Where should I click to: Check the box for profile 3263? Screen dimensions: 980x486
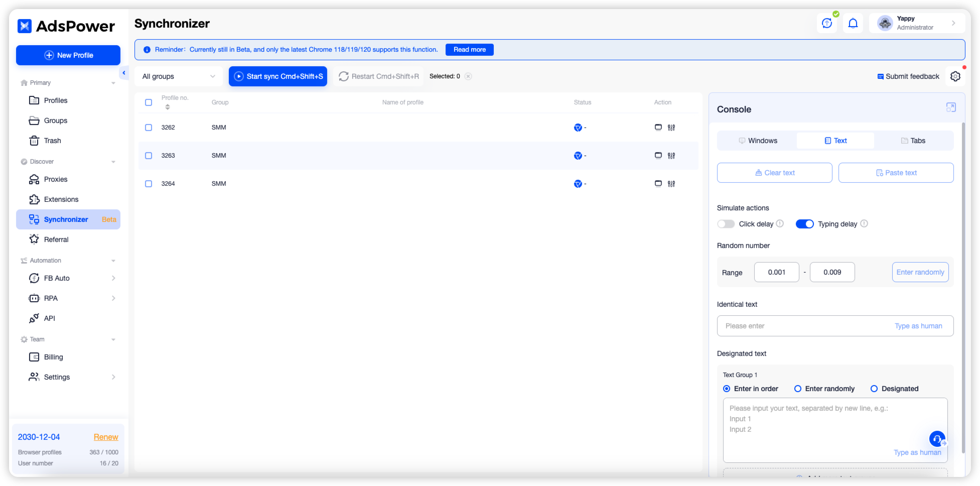(149, 156)
